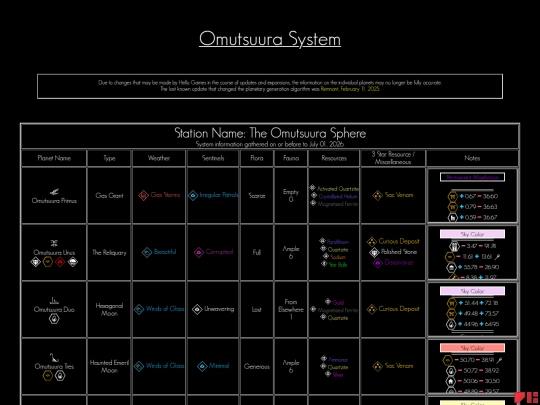Screen dimensions: 540x405
Task: Click the Dissonance icon
Action: click(378, 263)
